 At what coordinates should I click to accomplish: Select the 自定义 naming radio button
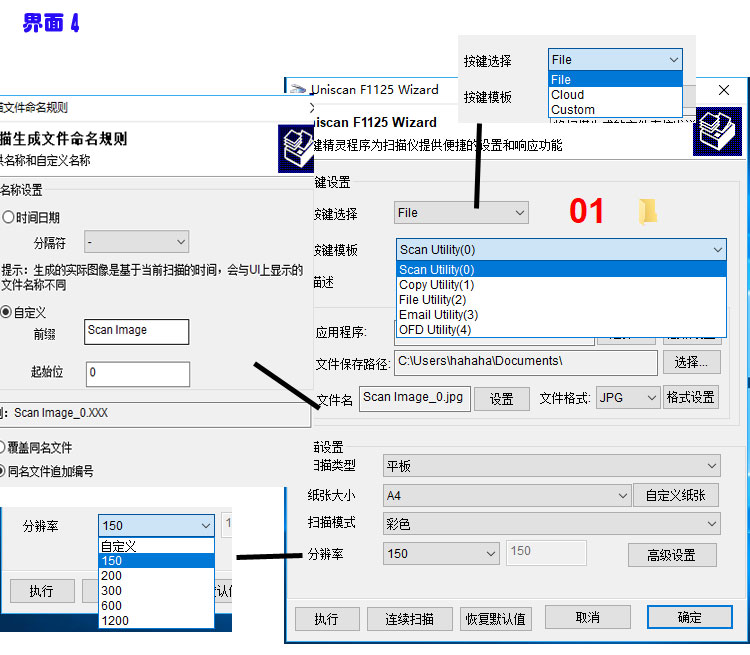pos(5,312)
